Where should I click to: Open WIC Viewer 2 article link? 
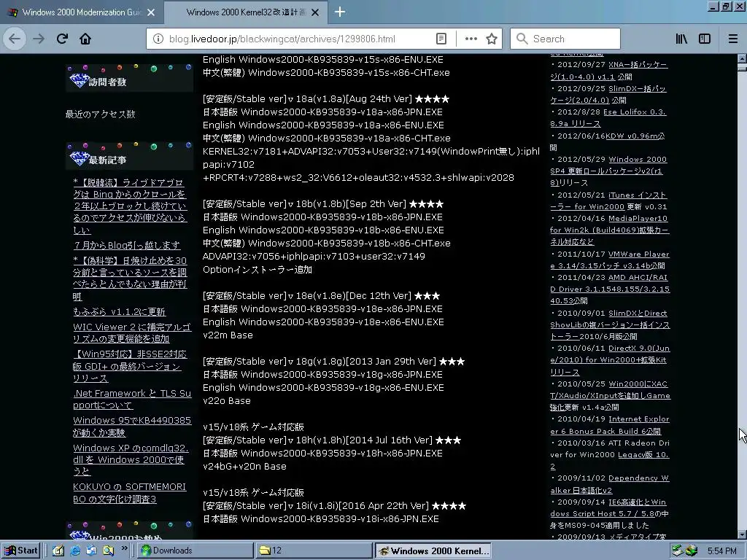132,332
